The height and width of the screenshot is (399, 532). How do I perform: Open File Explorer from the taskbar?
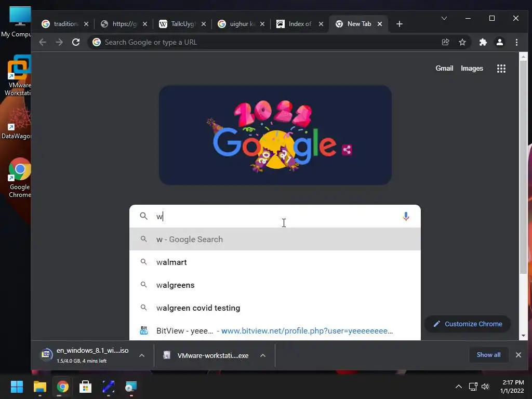pos(39,387)
